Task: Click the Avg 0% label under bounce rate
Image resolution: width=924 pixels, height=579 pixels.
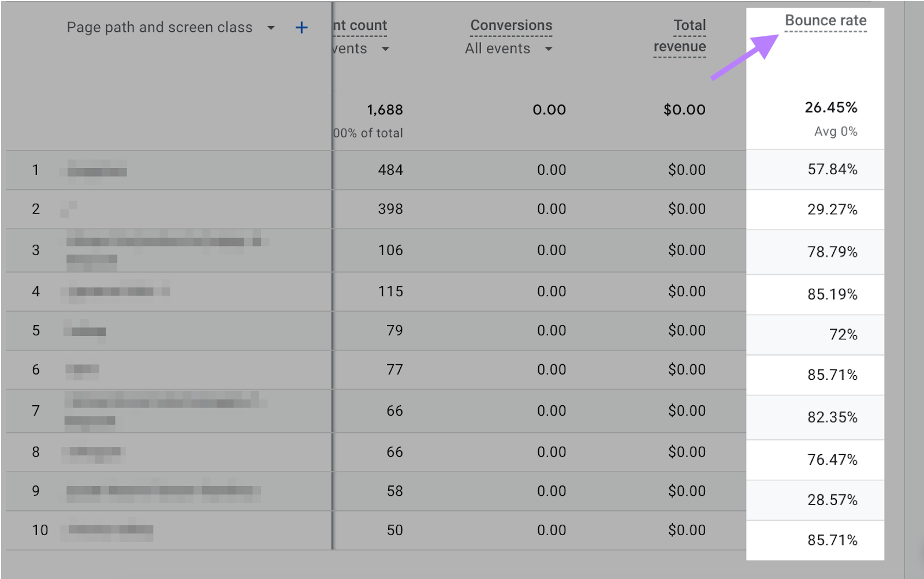Action: [834, 132]
